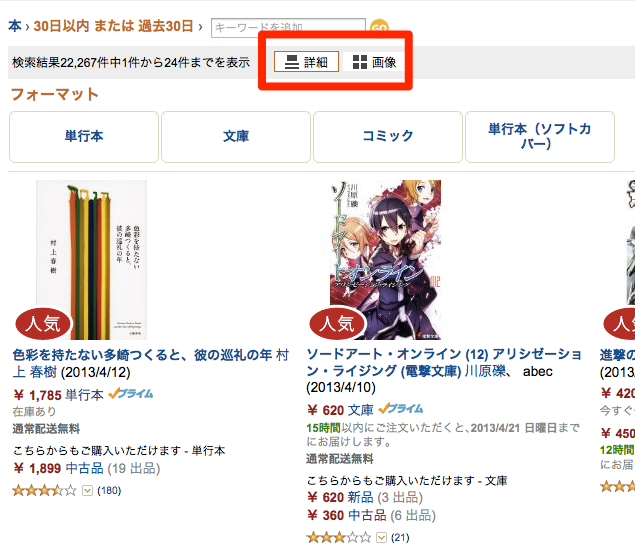Select the 文庫 format tab
The image size is (635, 546).
[x=236, y=136]
